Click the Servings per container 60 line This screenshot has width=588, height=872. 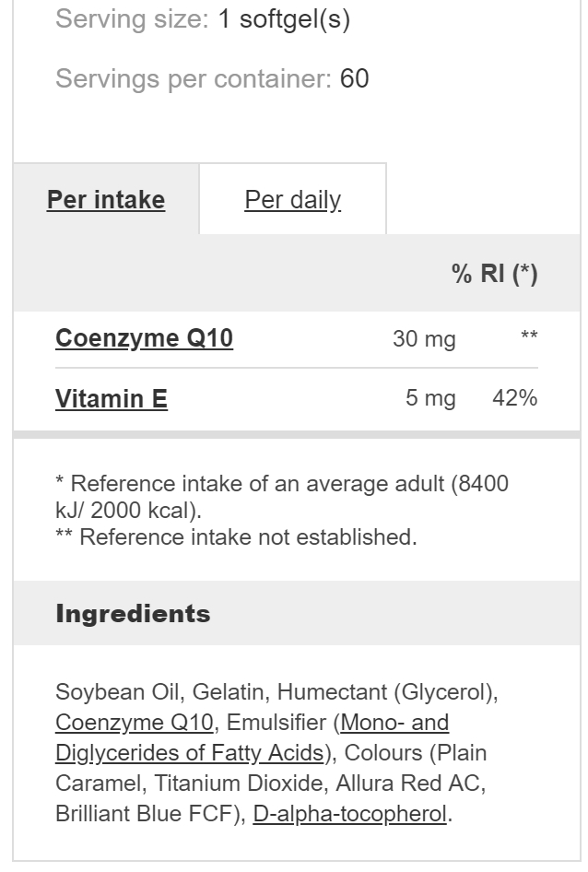[x=212, y=78]
